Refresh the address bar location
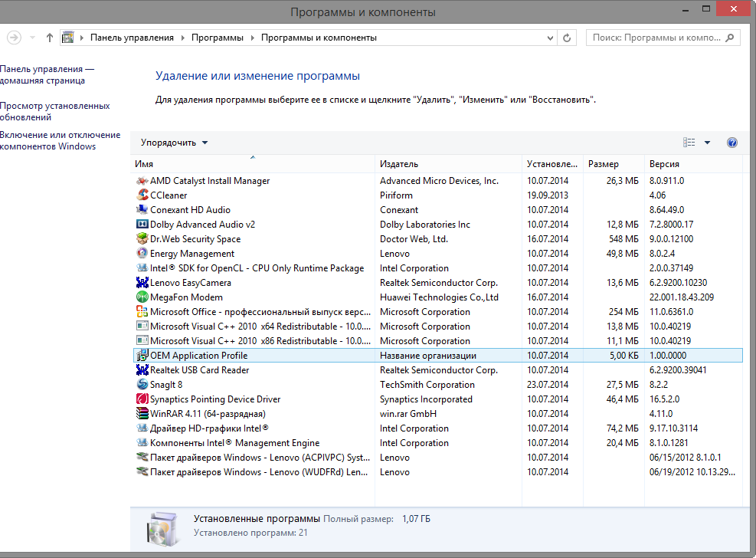756x558 pixels. 567,38
